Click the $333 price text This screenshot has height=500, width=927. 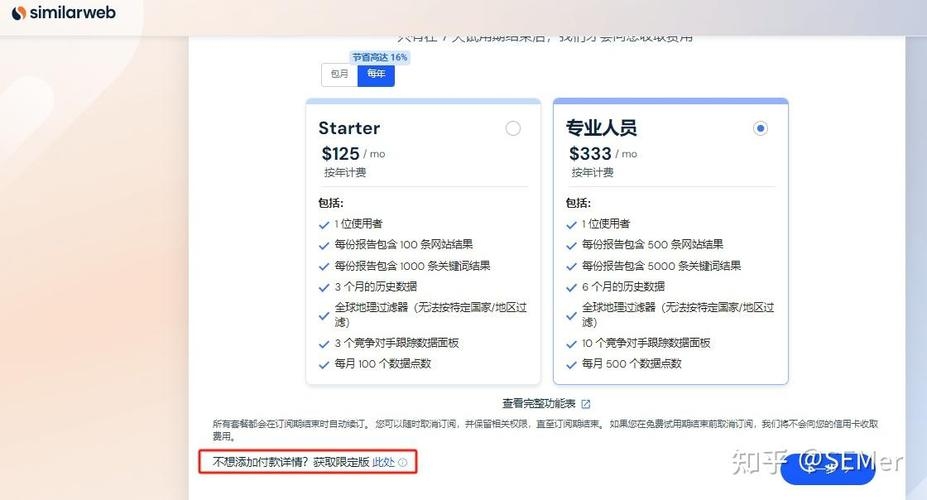590,154
